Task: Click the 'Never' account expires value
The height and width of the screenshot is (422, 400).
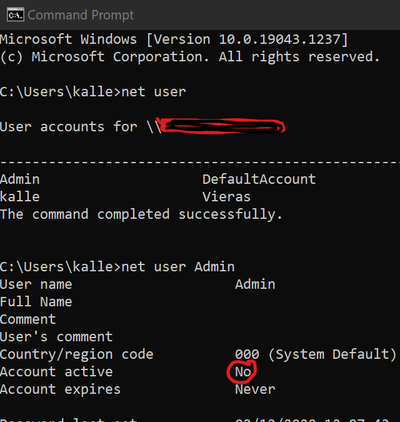Action: tap(255, 389)
